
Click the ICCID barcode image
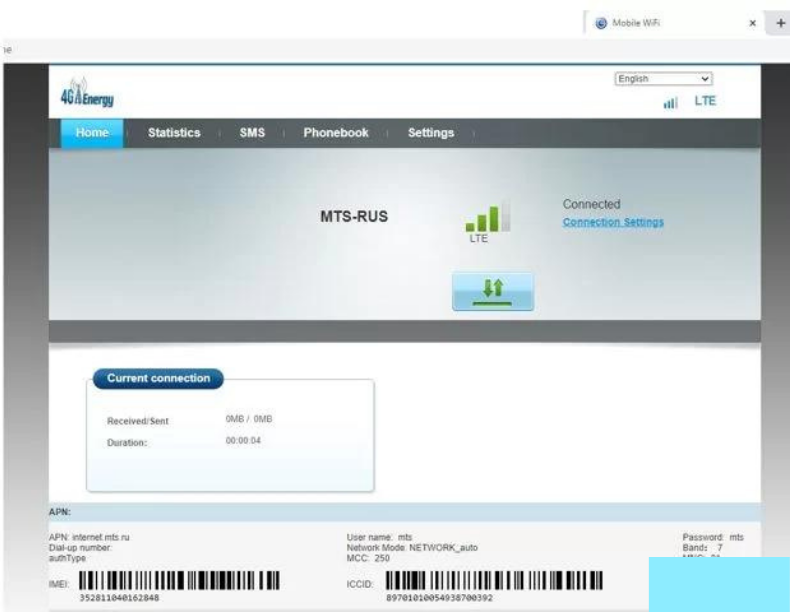tap(494, 580)
